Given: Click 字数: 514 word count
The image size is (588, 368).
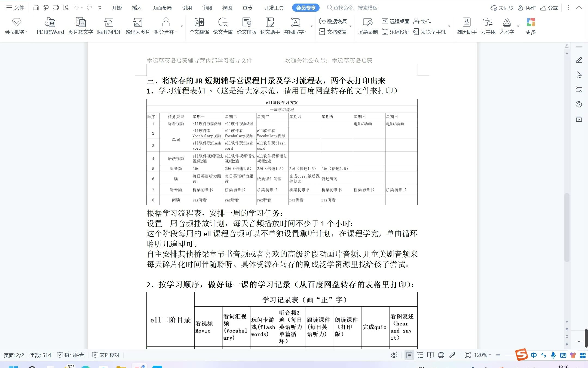Looking at the screenshot, I should tap(40, 355).
